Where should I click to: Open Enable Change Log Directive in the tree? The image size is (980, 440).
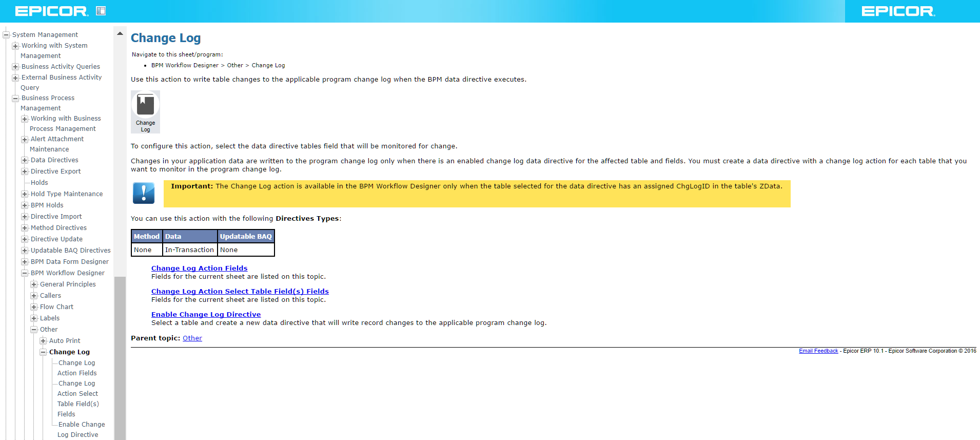81,430
